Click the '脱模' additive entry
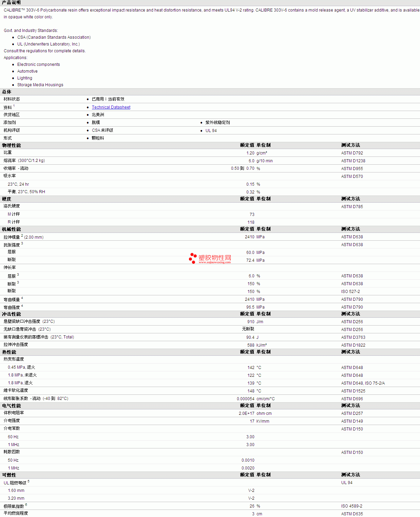420x517 pixels. pos(96,123)
